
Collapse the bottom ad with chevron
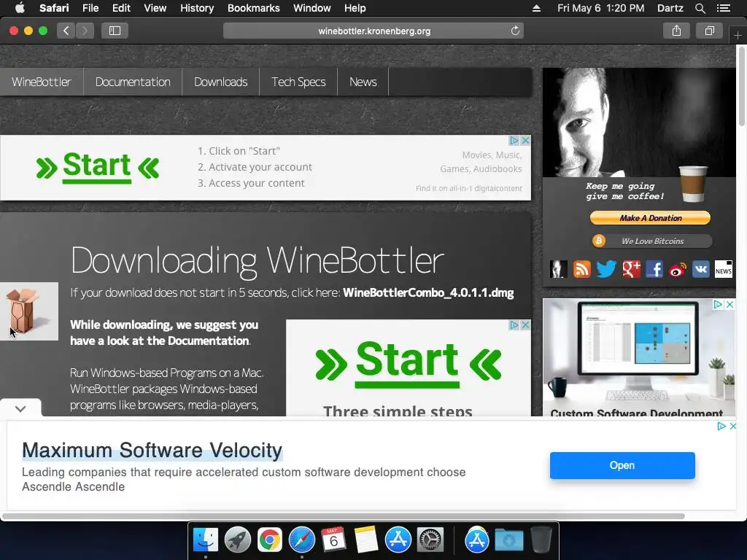point(20,408)
